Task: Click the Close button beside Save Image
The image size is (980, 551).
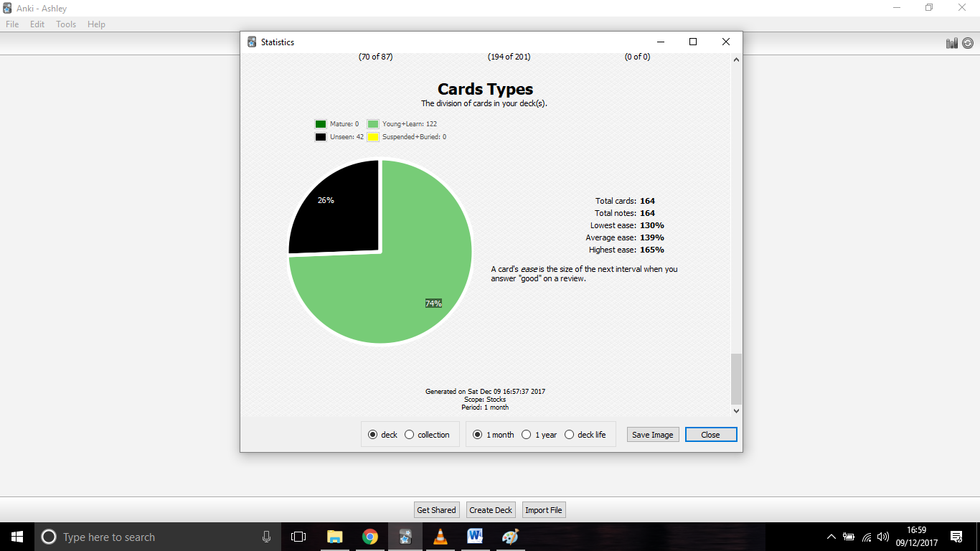Action: pyautogui.click(x=711, y=435)
